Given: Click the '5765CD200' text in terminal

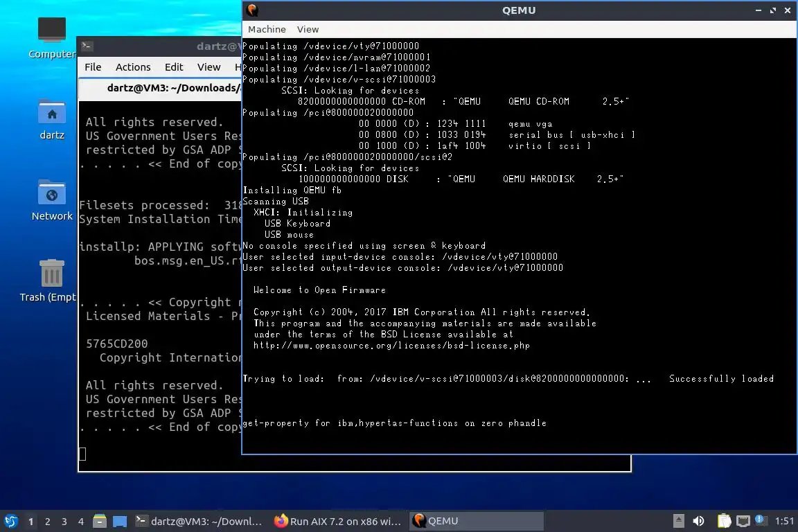Looking at the screenshot, I should tap(116, 344).
